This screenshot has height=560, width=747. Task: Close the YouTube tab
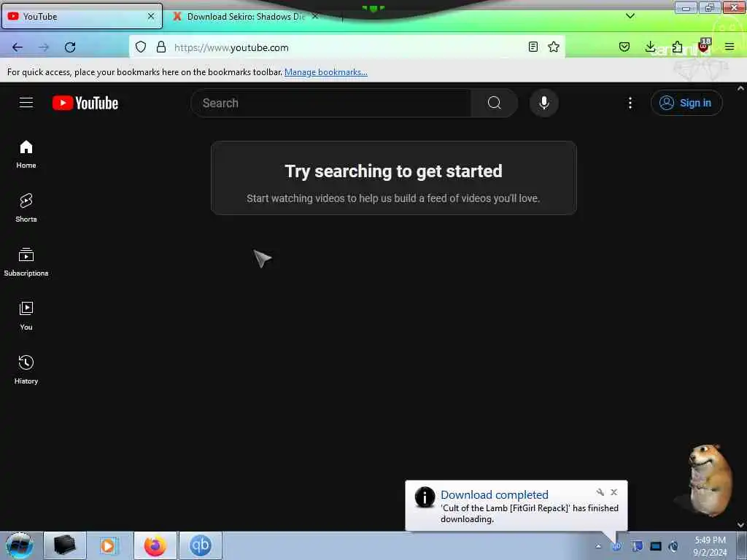(x=151, y=16)
